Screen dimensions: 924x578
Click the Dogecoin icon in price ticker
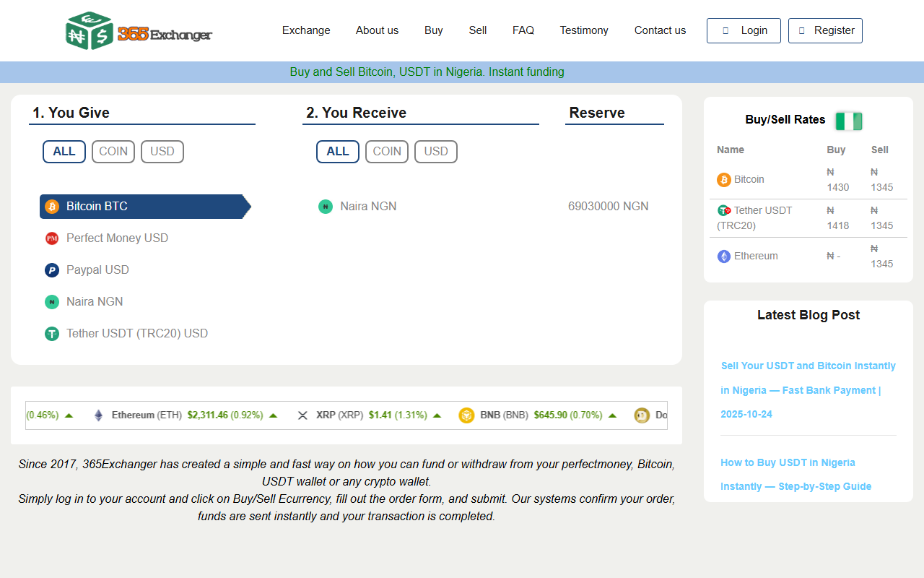(x=642, y=415)
